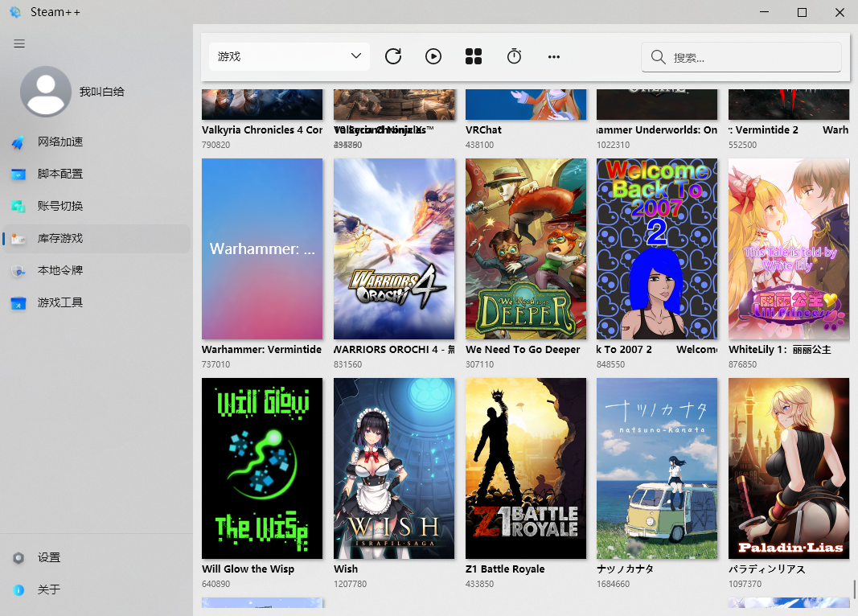Viewport: 858px width, 616px height.
Task: Select Welcome Back To 2007 2 cover
Action: [657, 249]
